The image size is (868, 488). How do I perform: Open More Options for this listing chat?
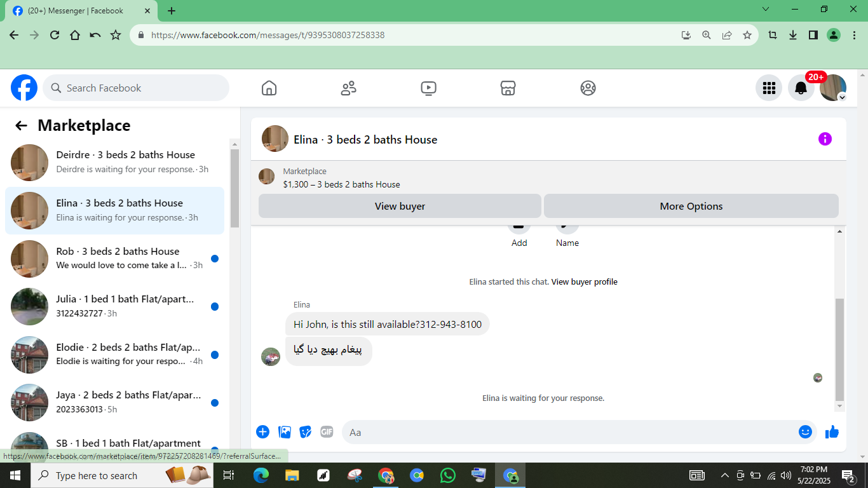[691, 206]
